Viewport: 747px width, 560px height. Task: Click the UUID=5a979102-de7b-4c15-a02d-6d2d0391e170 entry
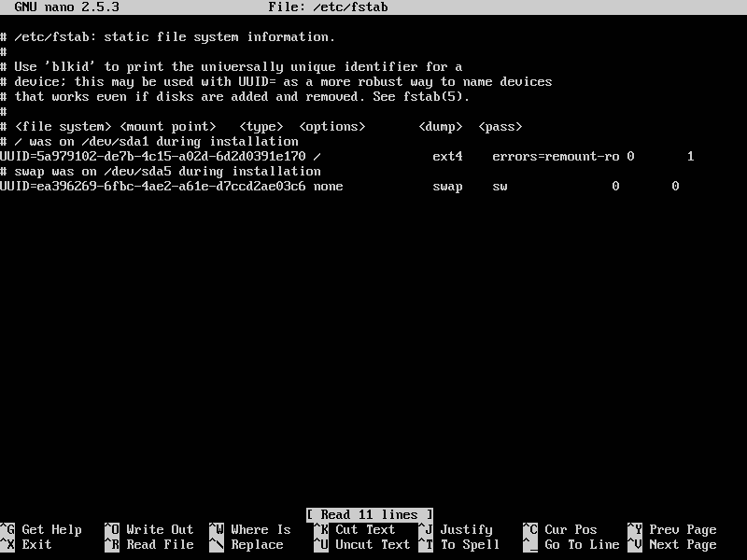point(153,157)
